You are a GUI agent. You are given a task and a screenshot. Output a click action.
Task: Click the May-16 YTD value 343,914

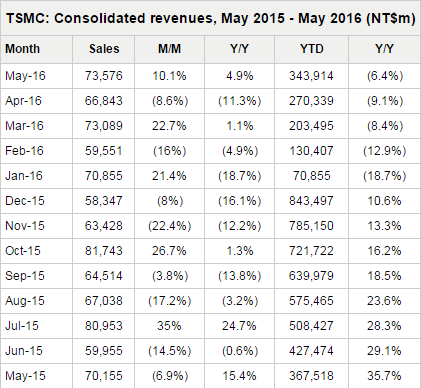tap(311, 76)
